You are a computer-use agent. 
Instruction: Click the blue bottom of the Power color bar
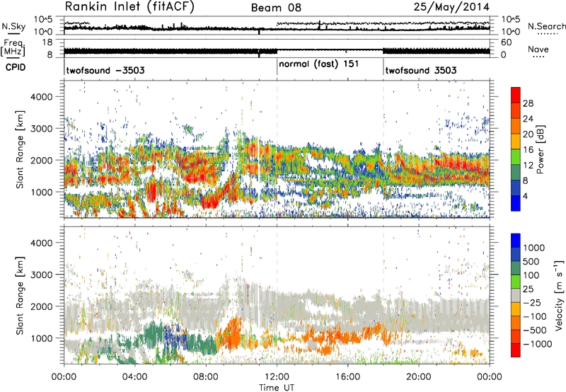pyautogui.click(x=516, y=203)
